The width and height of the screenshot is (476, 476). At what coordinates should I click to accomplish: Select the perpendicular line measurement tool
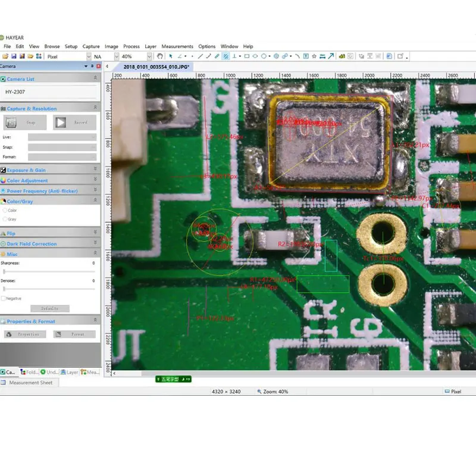click(x=234, y=56)
